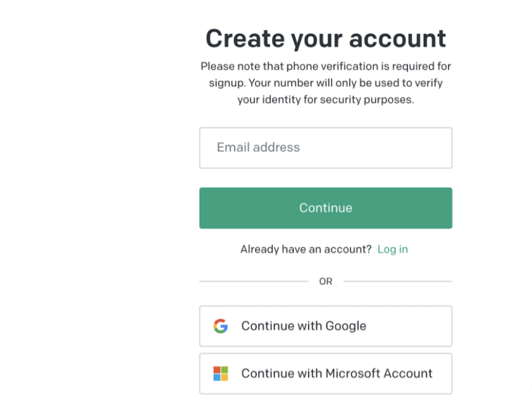Click the "Already have an account?" text
This screenshot has width=532, height=411.
(x=306, y=249)
